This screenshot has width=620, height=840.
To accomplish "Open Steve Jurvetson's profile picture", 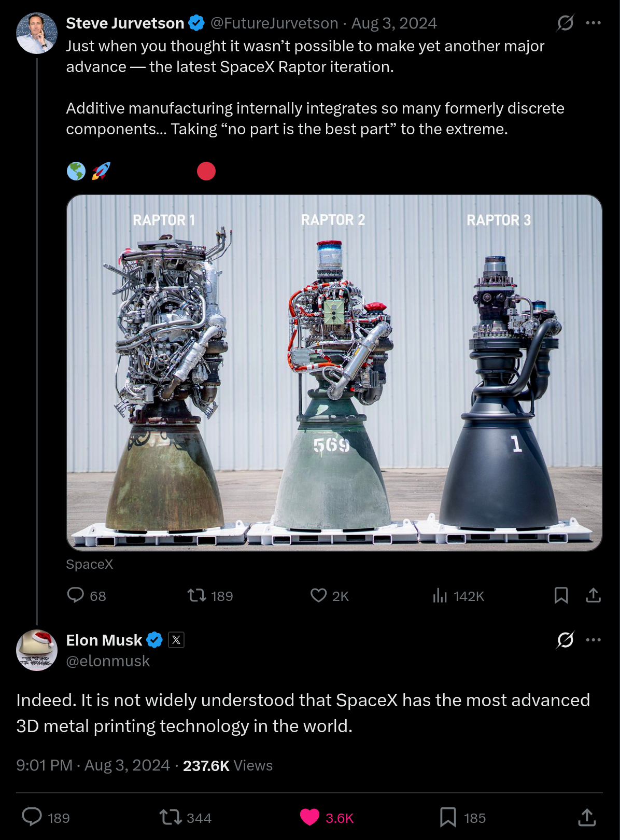I will coord(37,34).
